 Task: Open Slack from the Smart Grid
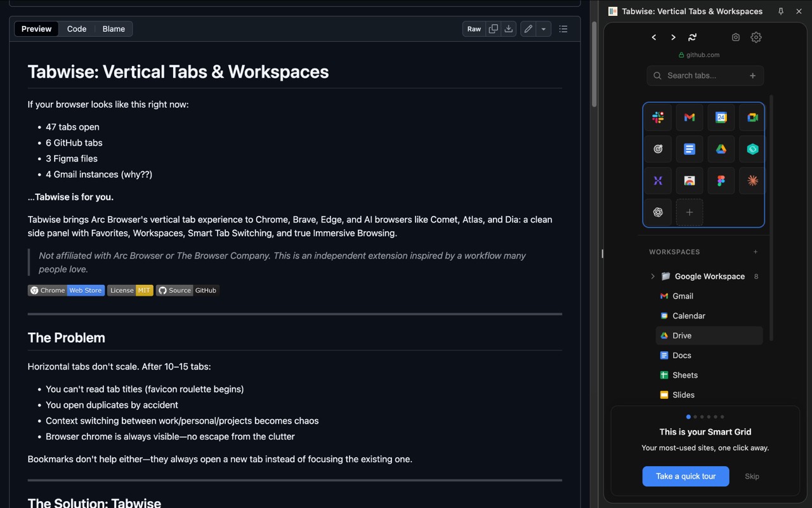coord(658,117)
